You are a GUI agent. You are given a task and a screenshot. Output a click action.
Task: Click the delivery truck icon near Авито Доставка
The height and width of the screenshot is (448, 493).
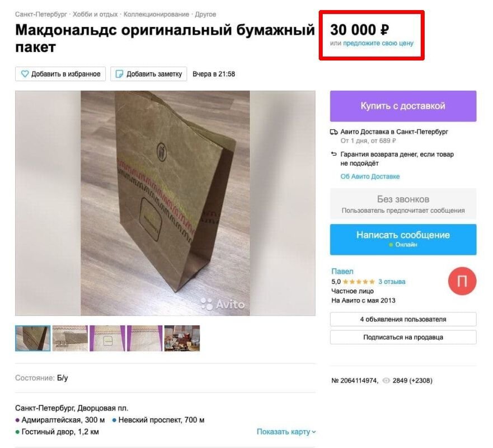334,132
